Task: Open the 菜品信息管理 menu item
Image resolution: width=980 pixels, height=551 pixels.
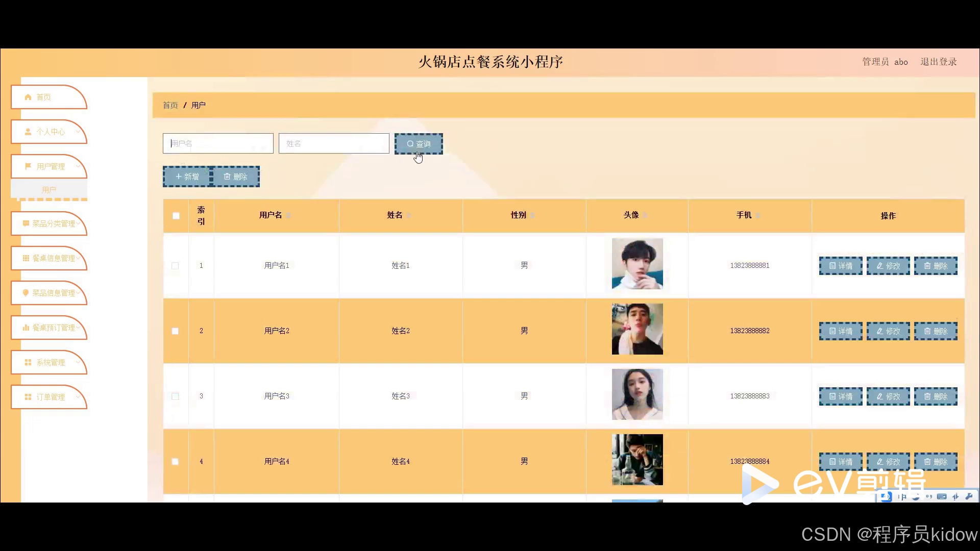Action: point(53,293)
